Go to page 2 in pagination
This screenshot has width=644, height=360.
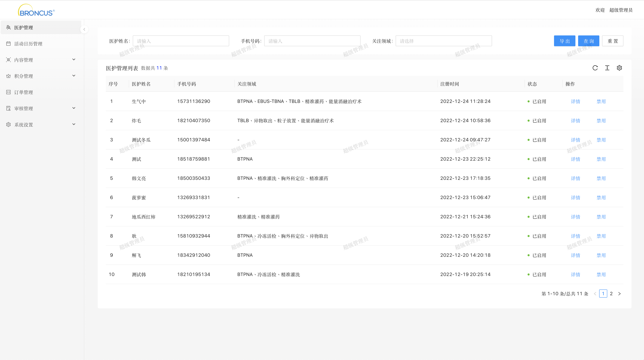pyautogui.click(x=611, y=294)
